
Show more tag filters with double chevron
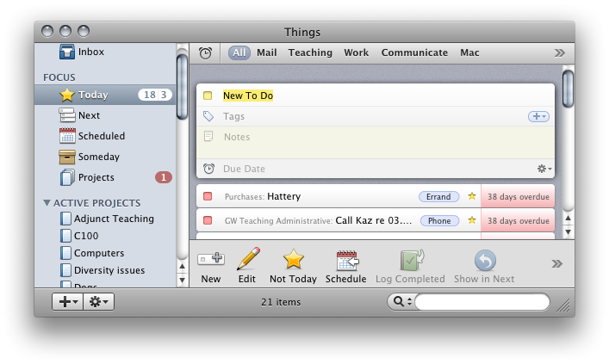[559, 52]
